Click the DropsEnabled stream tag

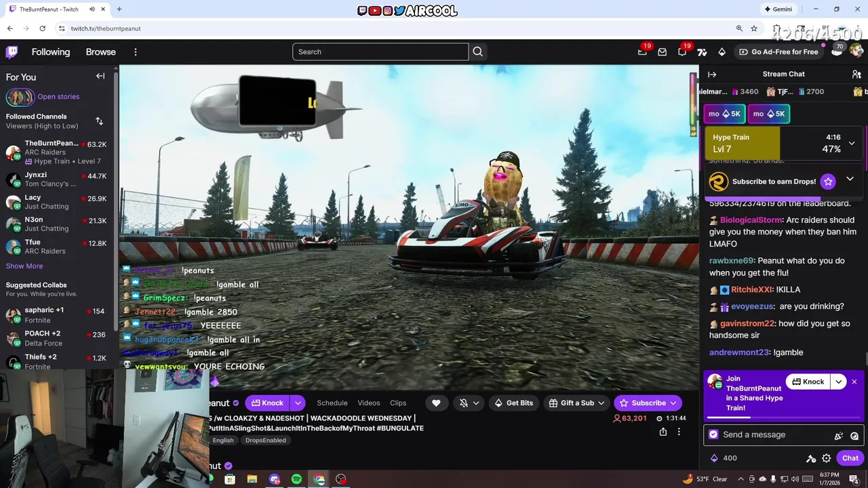(x=265, y=441)
